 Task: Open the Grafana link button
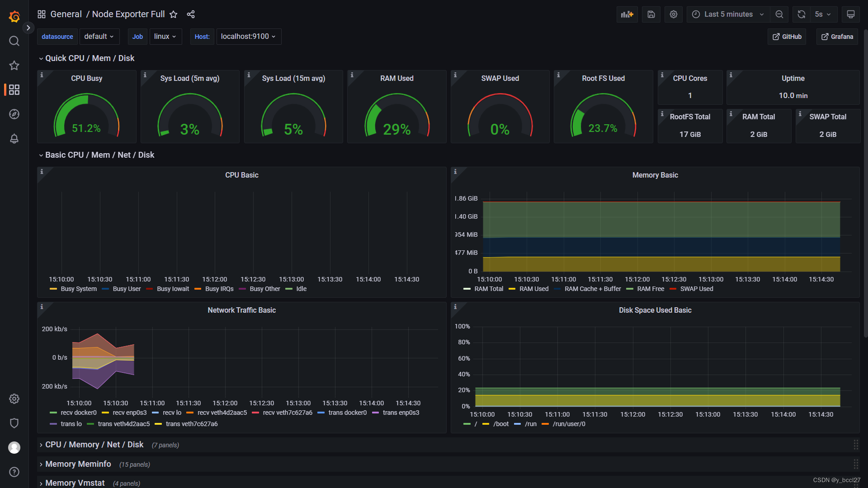click(837, 37)
